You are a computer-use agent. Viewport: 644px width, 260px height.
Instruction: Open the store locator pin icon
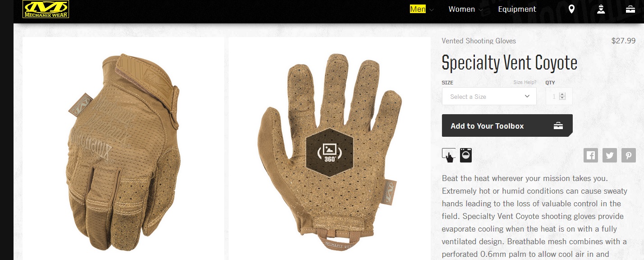point(571,9)
